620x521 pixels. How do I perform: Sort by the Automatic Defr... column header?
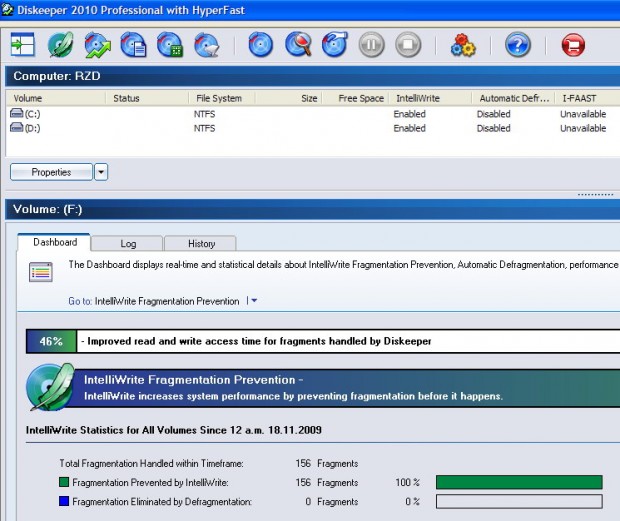point(513,98)
